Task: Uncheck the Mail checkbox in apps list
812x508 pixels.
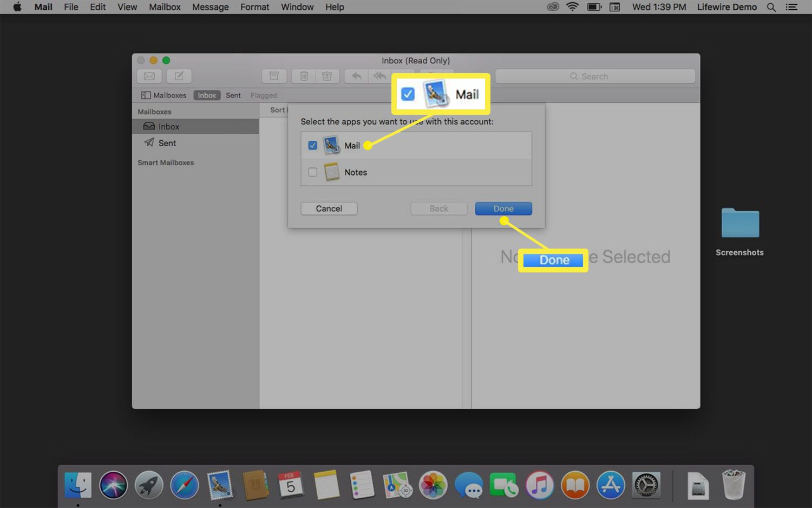Action: tap(312, 145)
